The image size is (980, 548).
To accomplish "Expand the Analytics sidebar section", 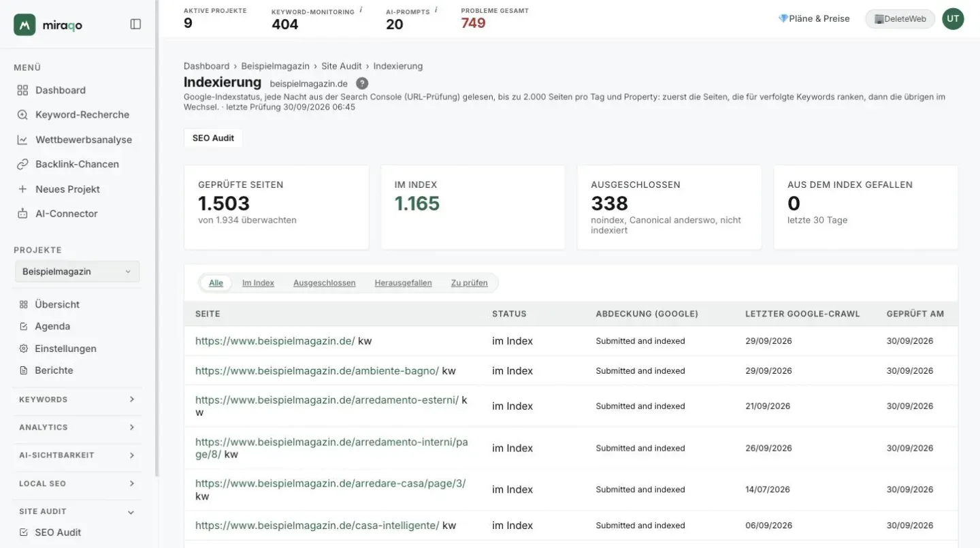I will click(x=77, y=428).
